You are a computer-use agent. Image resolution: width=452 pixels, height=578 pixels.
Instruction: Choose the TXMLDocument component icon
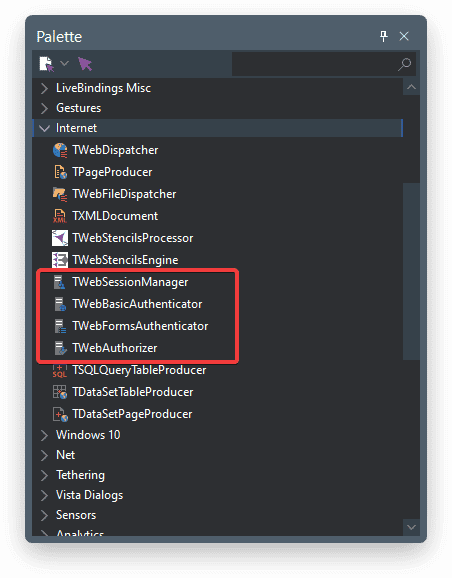60,216
